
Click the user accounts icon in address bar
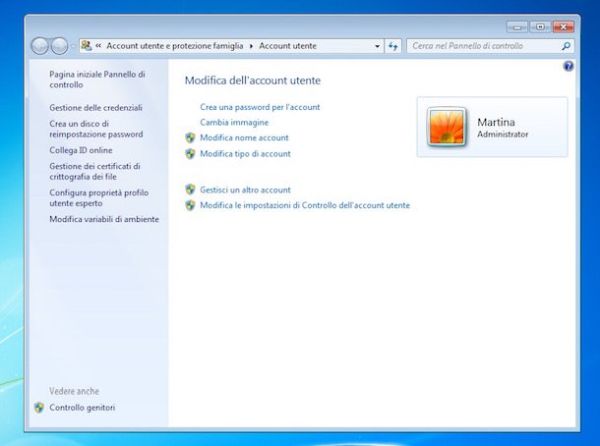click(x=86, y=46)
